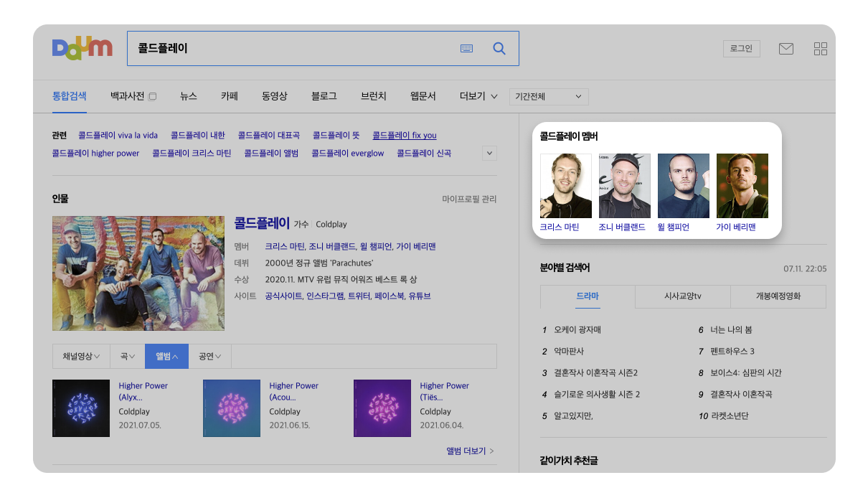
Task: Expand the 공연 section tab
Action: pyautogui.click(x=209, y=357)
